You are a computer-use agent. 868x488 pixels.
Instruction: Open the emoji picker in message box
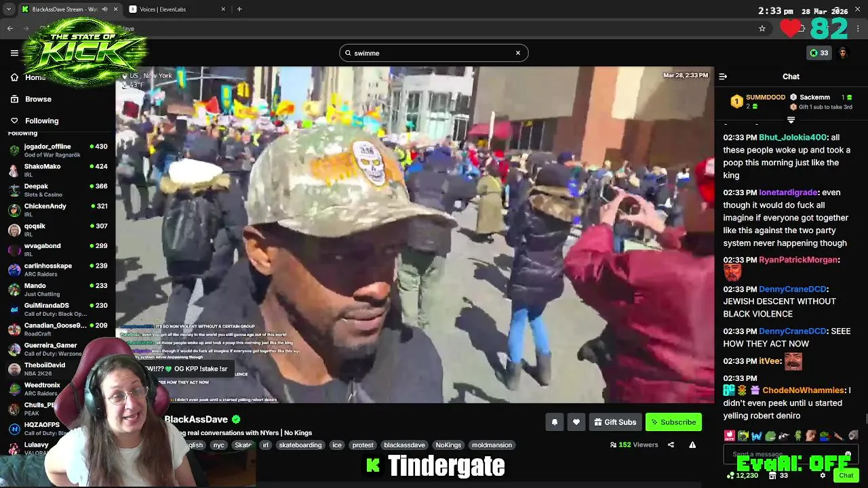click(x=848, y=454)
